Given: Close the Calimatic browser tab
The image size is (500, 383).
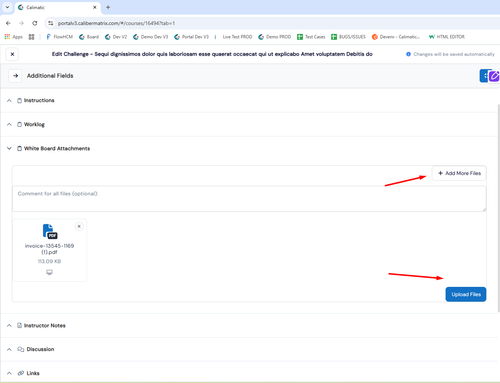Looking at the screenshot, I should (95, 7).
